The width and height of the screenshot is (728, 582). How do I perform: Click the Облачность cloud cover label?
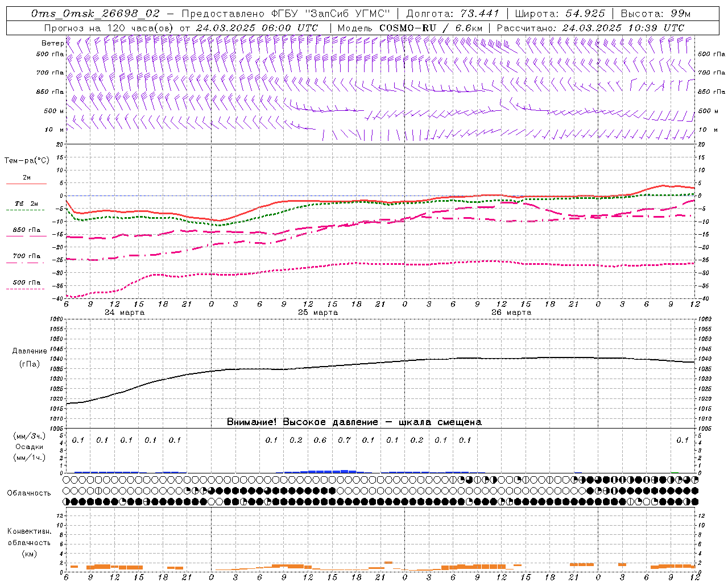[x=29, y=493]
